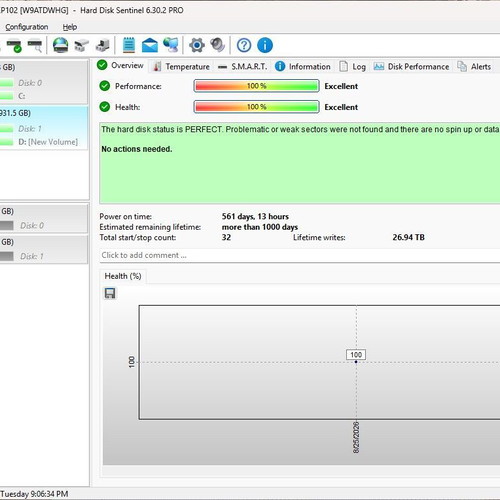Open settings via the gear icon

197,45
